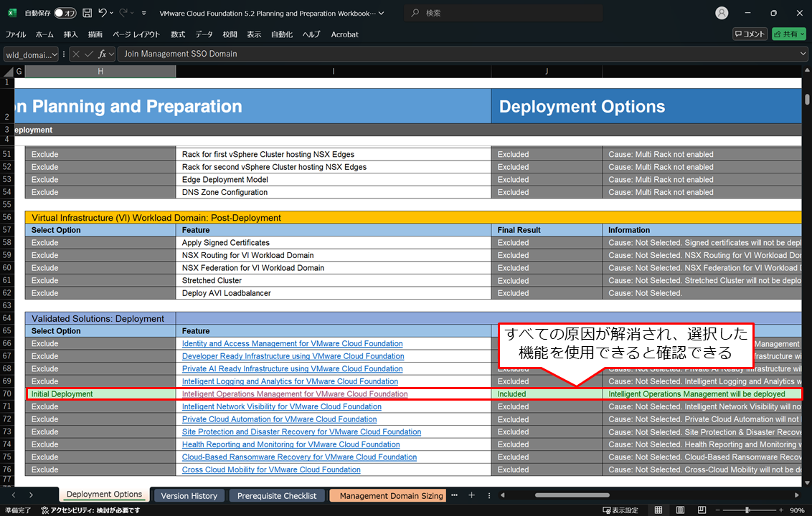
Task: Open Intelligent Operations Management link
Action: tap(295, 394)
